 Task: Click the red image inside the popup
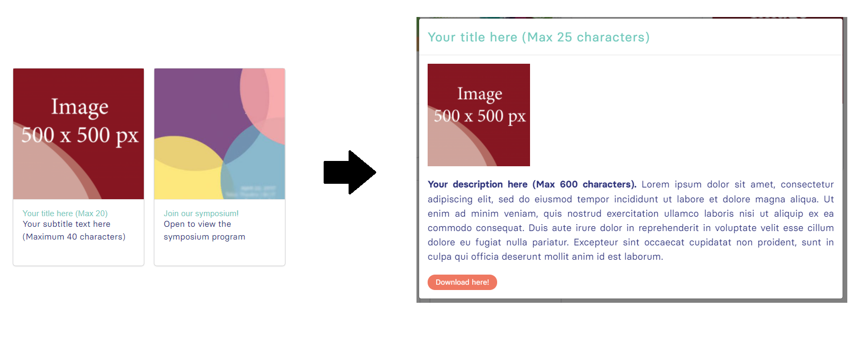point(479,115)
